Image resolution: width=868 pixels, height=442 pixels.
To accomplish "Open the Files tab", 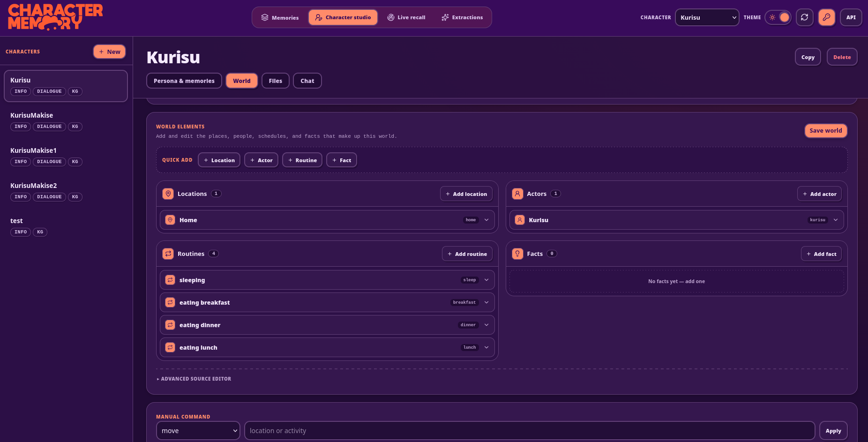I will coord(276,81).
